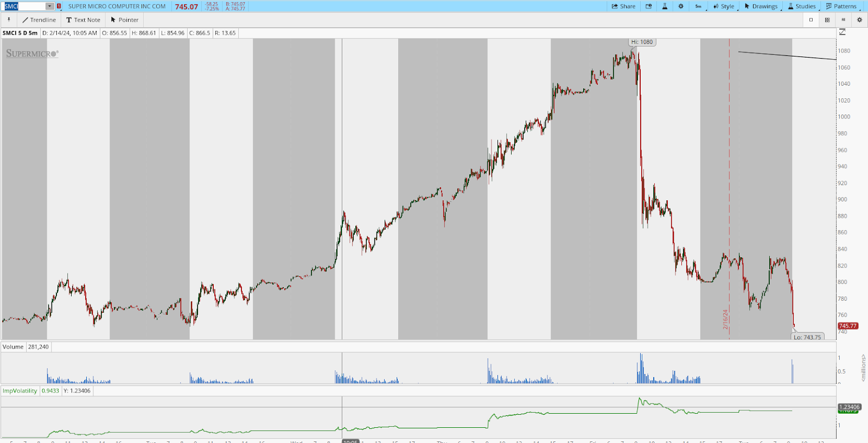Click the 900 price level on axis

coord(842,199)
